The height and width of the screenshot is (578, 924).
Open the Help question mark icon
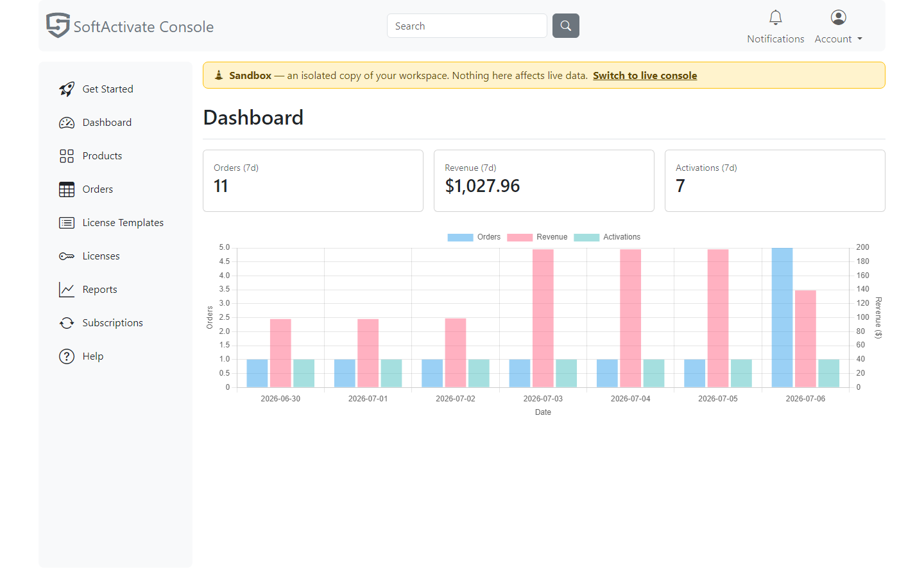[67, 356]
